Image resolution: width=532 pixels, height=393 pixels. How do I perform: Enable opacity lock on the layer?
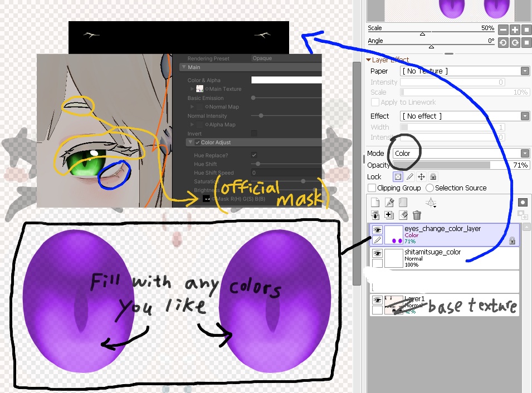tap(397, 176)
